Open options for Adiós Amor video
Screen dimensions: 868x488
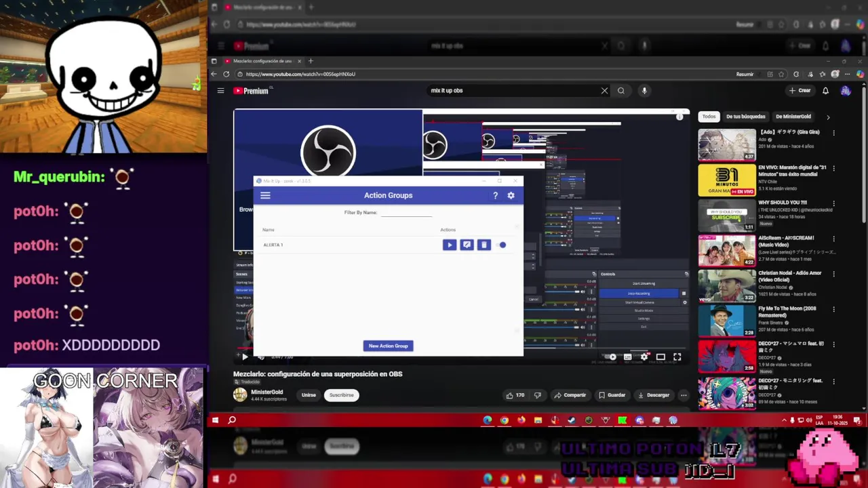[x=833, y=274]
